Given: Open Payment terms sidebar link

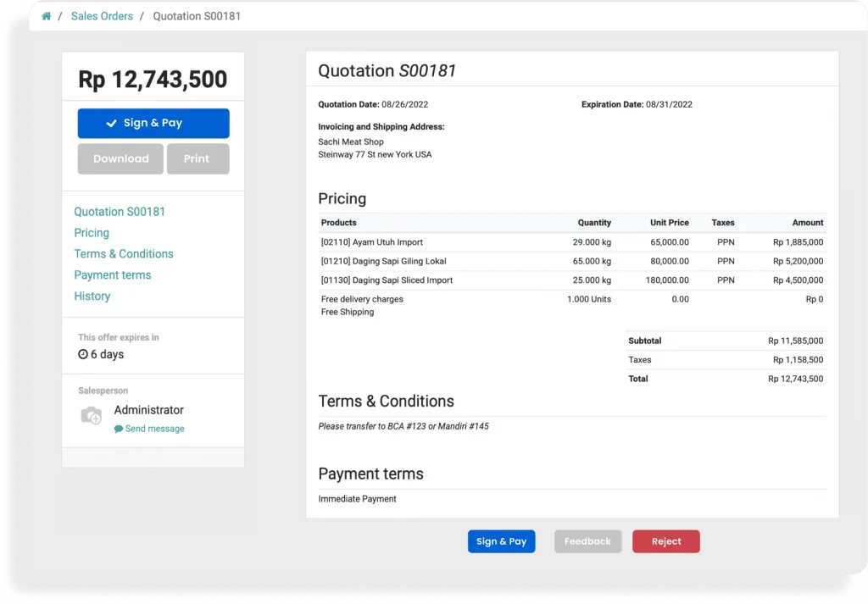Looking at the screenshot, I should pos(113,275).
